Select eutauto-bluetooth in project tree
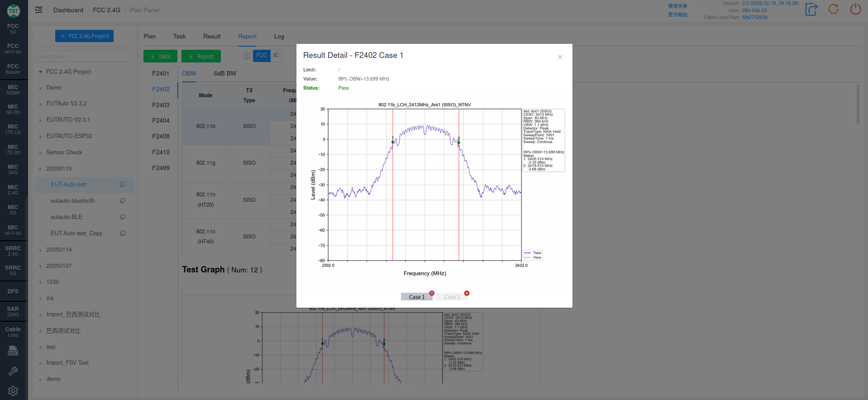 tap(73, 201)
